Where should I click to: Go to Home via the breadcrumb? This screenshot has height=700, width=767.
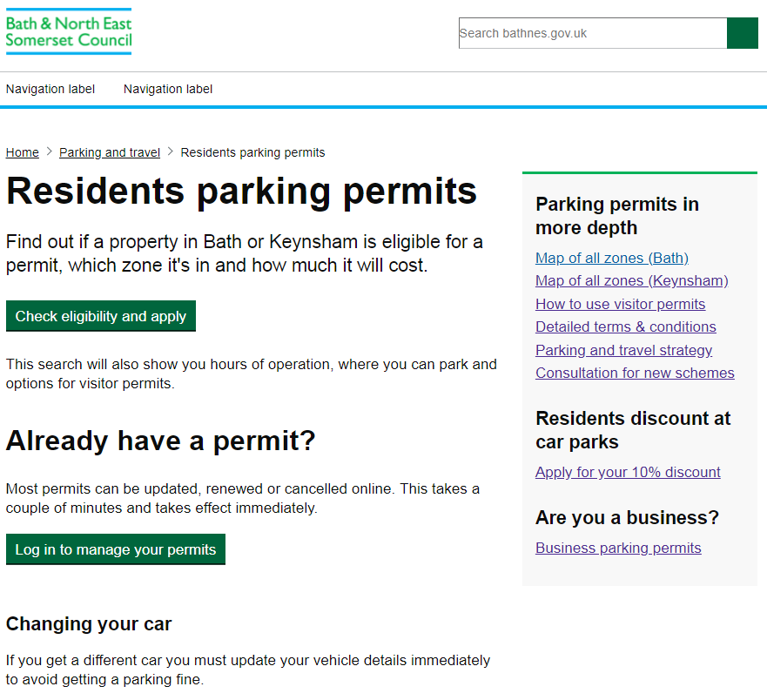click(22, 152)
